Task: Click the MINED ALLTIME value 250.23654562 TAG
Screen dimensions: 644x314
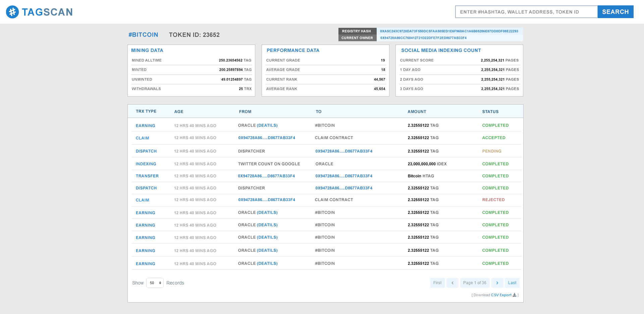Action: 235,60
